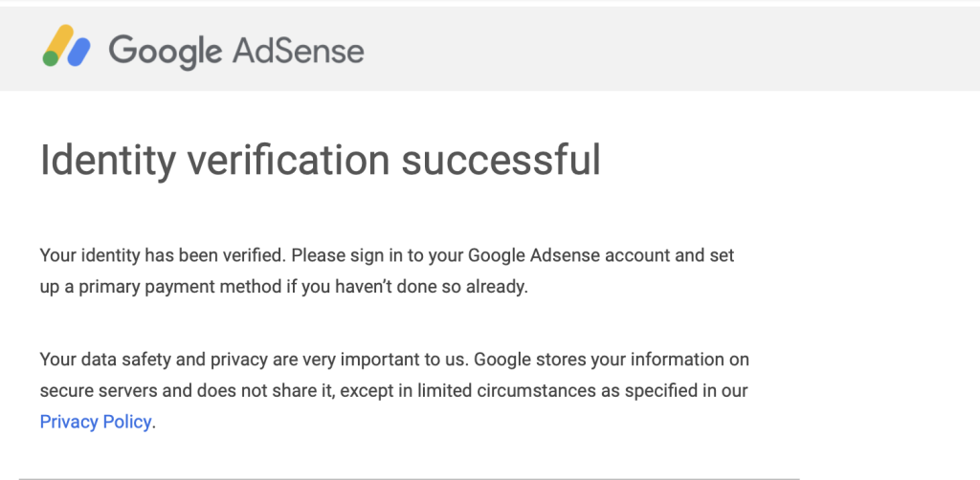Open the Privacy Policy link

click(x=96, y=422)
